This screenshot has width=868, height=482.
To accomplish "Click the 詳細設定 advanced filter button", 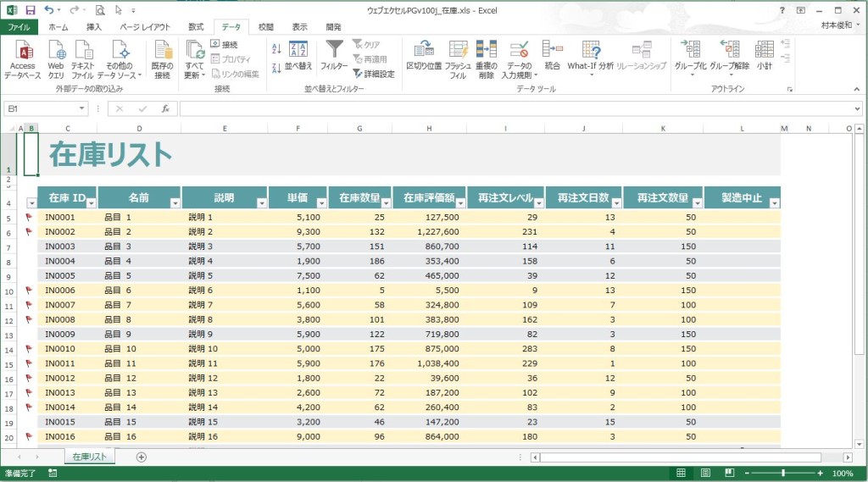I will click(374, 74).
